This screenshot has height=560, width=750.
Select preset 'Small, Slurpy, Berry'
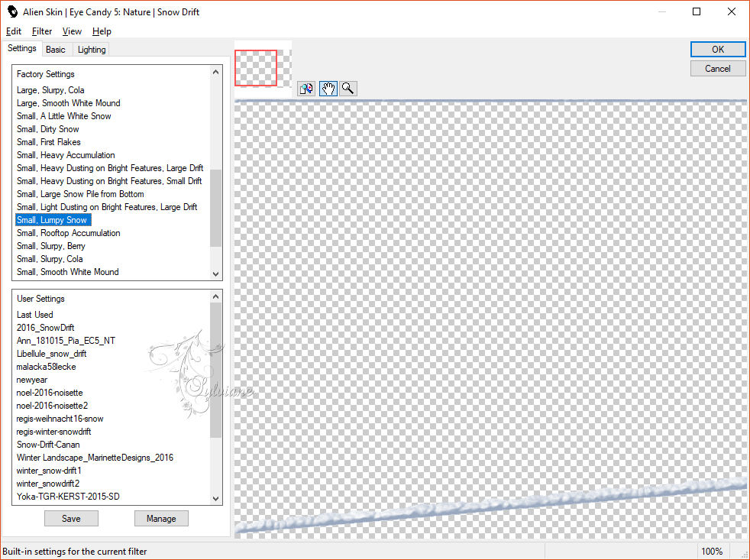(x=50, y=245)
